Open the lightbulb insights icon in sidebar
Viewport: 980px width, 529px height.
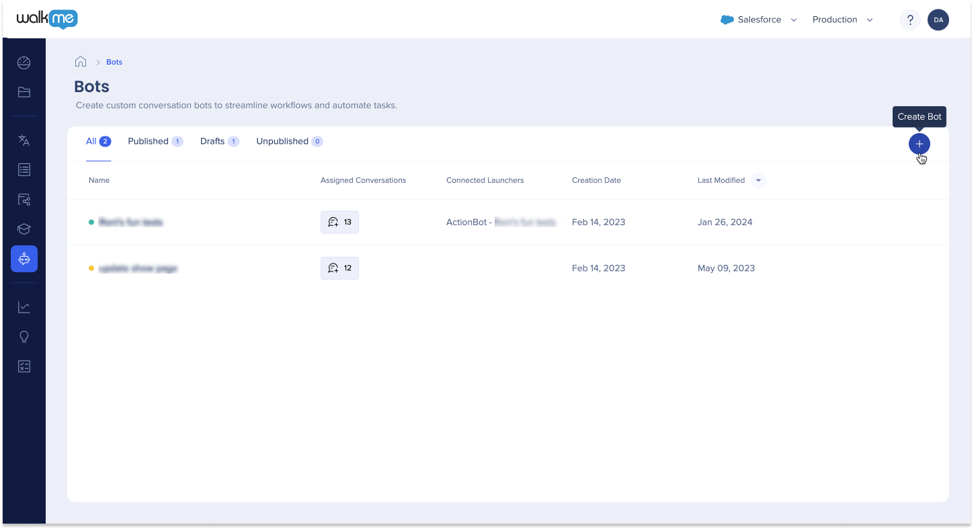(x=24, y=337)
